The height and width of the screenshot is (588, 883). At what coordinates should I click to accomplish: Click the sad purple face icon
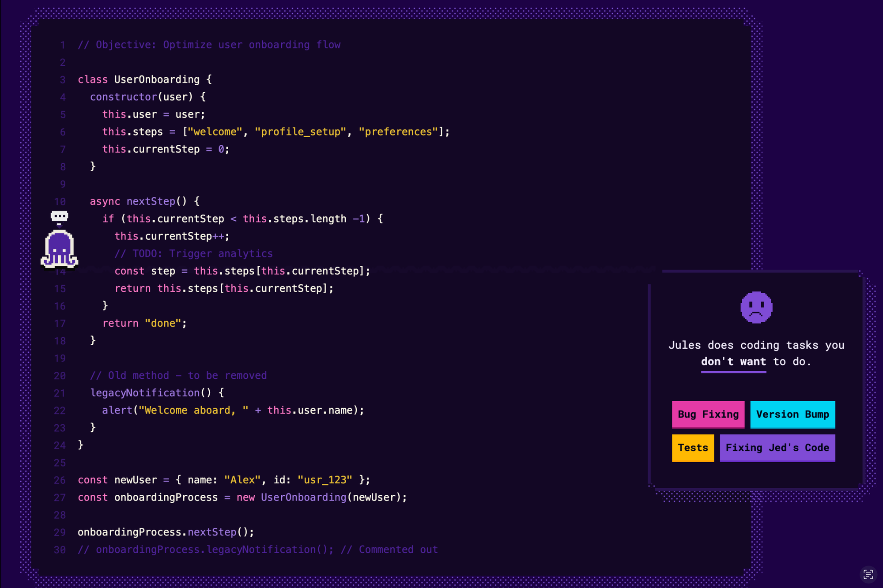(756, 308)
